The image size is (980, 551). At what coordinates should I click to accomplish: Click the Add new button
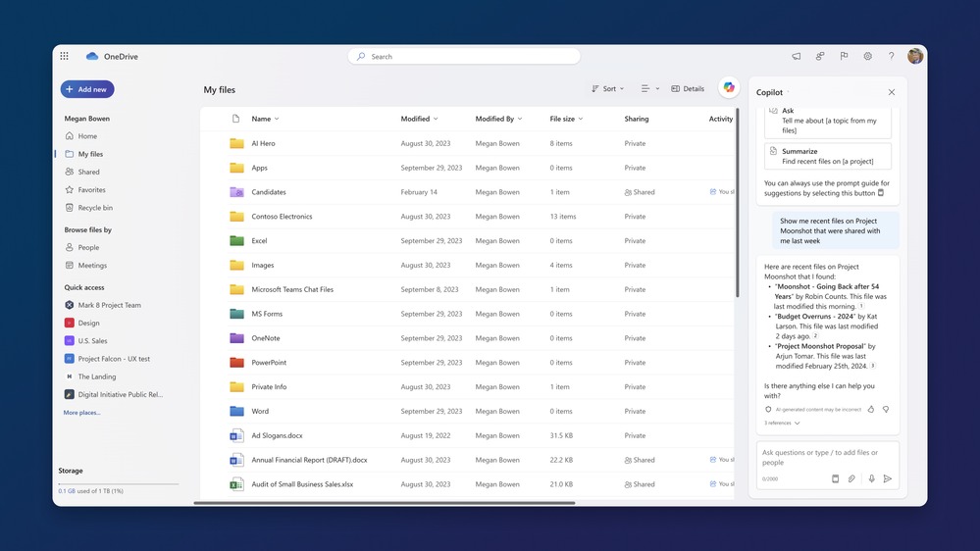[87, 89]
